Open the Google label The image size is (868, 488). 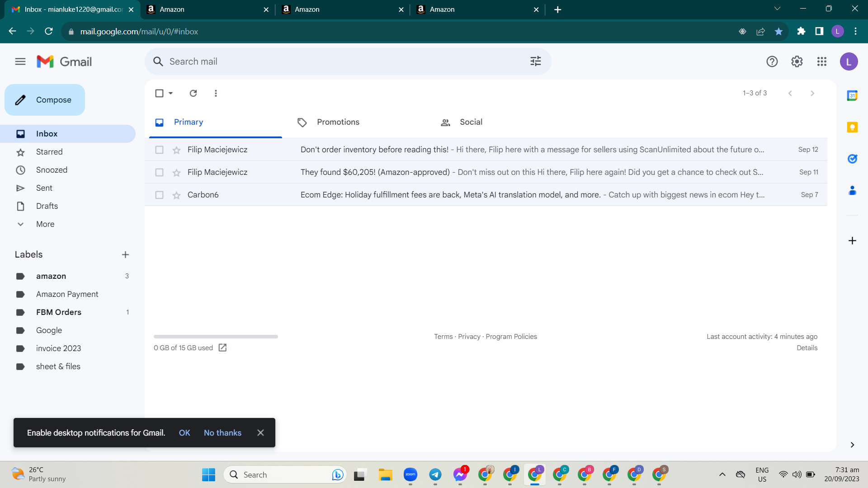(68, 330)
